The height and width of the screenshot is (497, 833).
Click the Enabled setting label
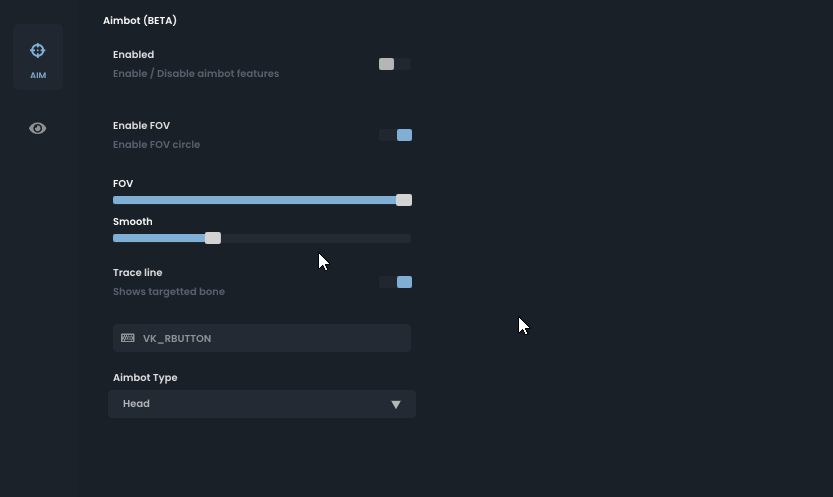[133, 54]
